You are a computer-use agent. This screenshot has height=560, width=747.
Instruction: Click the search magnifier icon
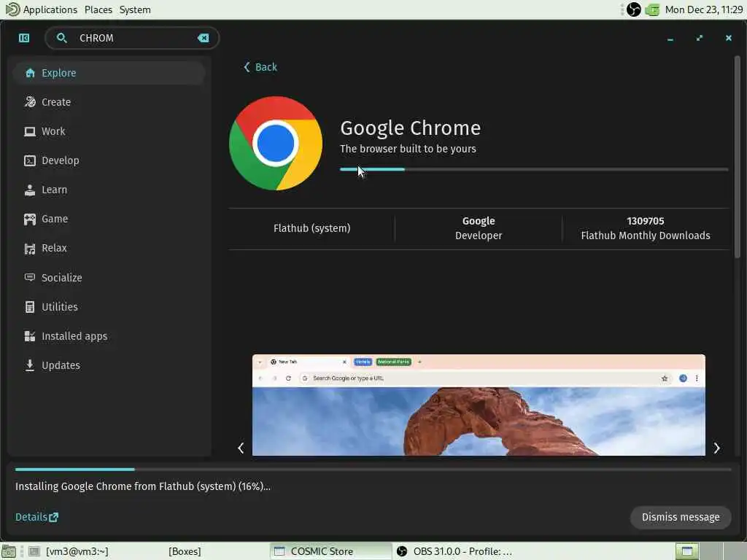(x=61, y=38)
